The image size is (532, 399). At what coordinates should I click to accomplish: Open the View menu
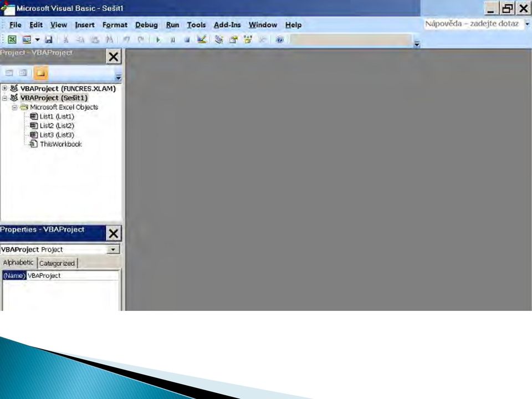coord(59,25)
